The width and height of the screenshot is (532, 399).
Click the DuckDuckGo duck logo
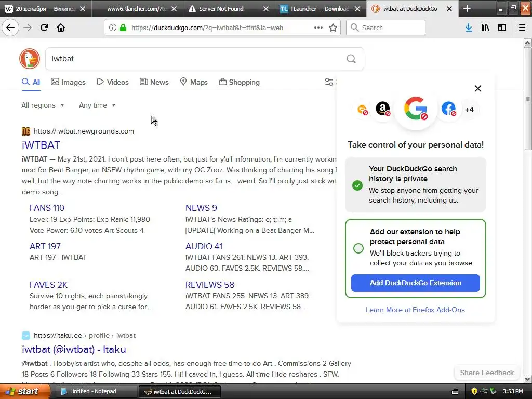tap(30, 59)
